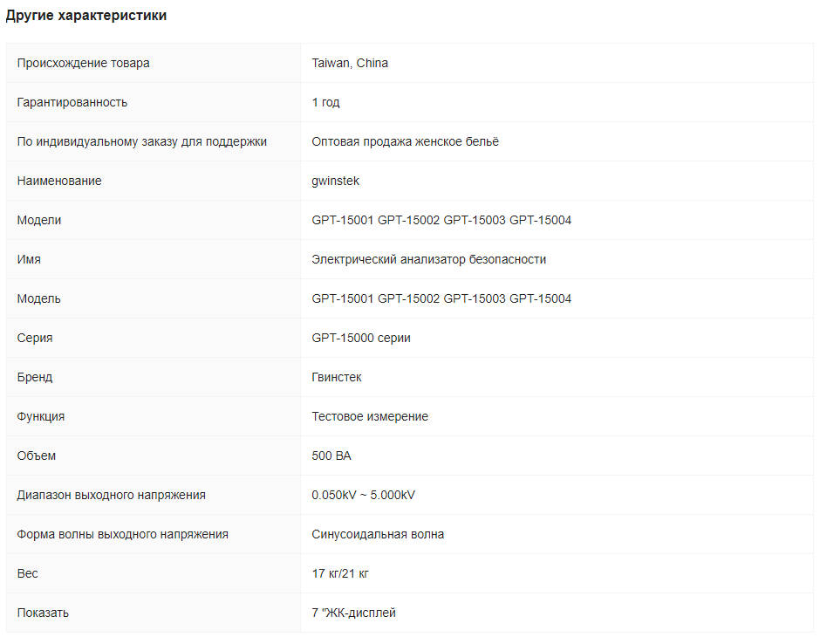
Task: Click the 'Гвинстек' brand value
Action: pyautogui.click(x=337, y=377)
